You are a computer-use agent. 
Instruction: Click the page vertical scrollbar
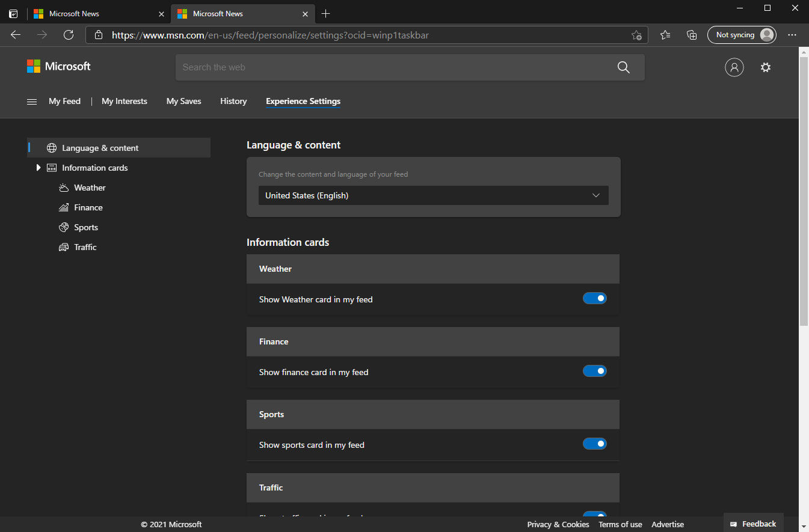tap(804, 192)
